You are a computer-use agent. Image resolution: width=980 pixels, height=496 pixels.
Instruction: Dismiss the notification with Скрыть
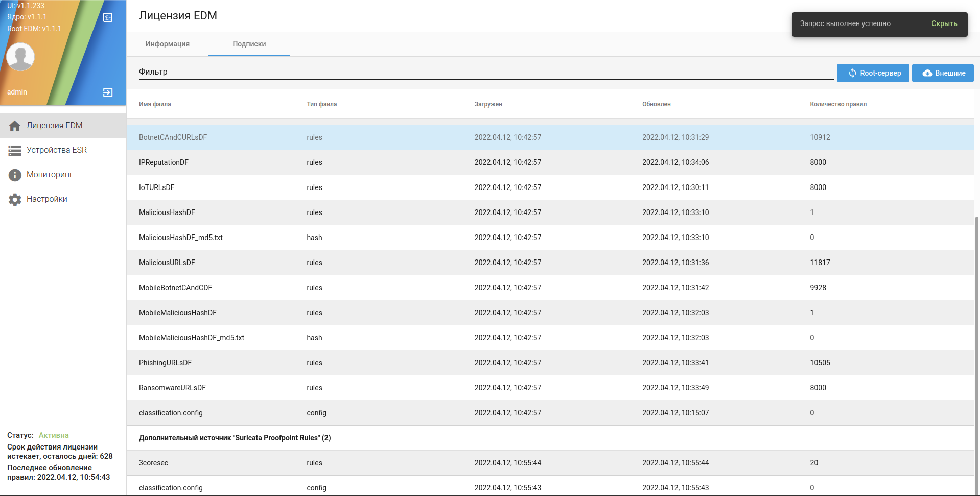coord(944,23)
